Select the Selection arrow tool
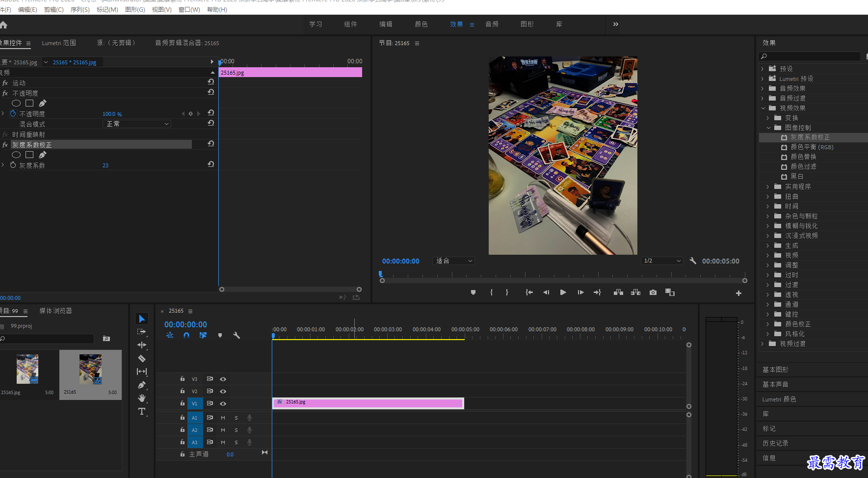This screenshot has height=478, width=868. [x=142, y=319]
